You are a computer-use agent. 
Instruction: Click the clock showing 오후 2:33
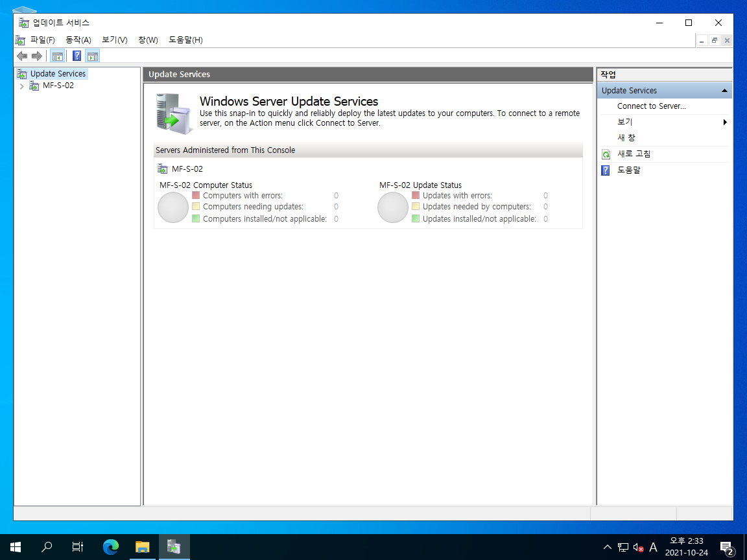coord(687,541)
